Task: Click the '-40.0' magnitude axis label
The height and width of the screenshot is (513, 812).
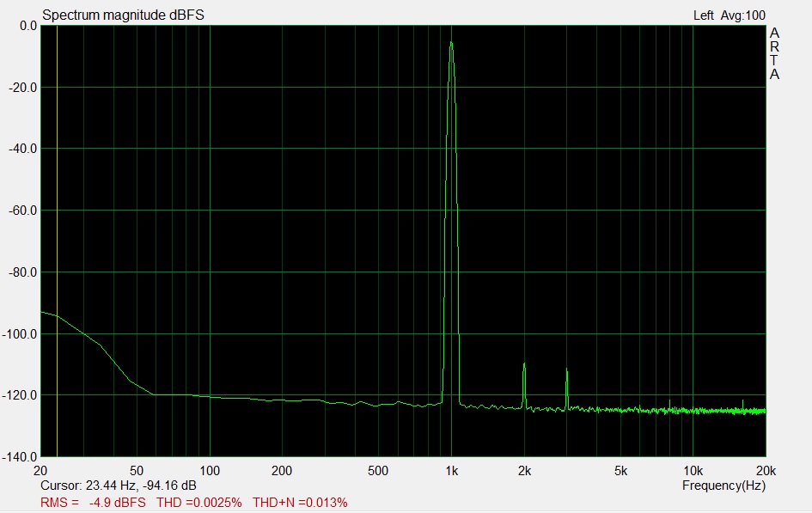Action: click(23, 149)
